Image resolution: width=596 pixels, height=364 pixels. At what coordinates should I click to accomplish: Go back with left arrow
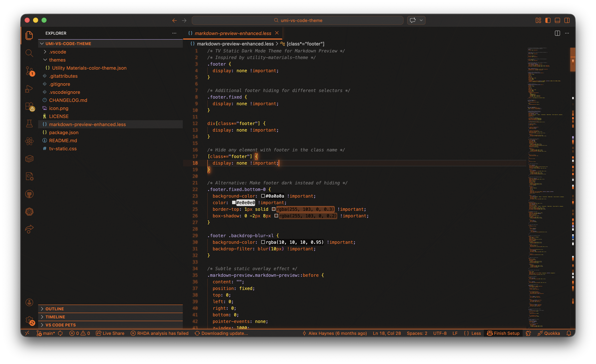[x=174, y=21]
